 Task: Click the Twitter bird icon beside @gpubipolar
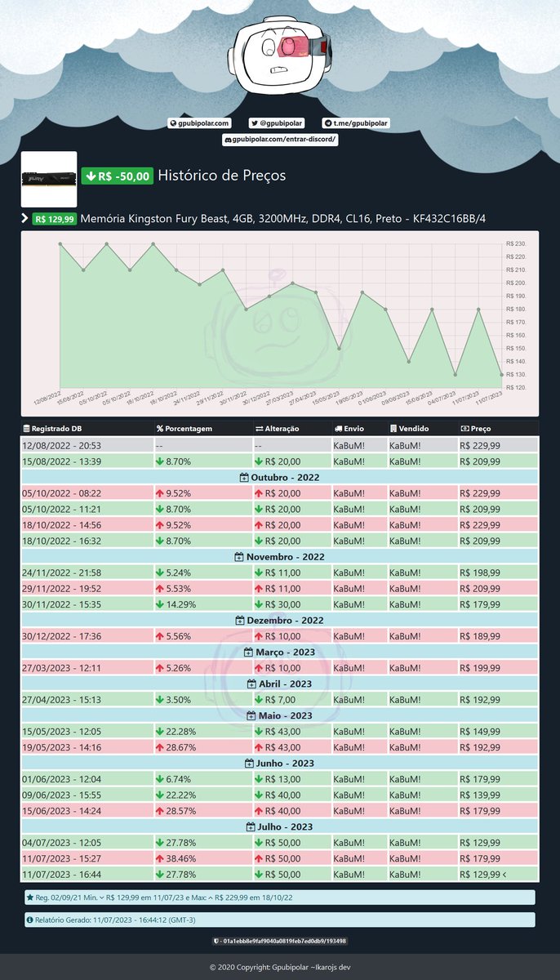point(254,123)
